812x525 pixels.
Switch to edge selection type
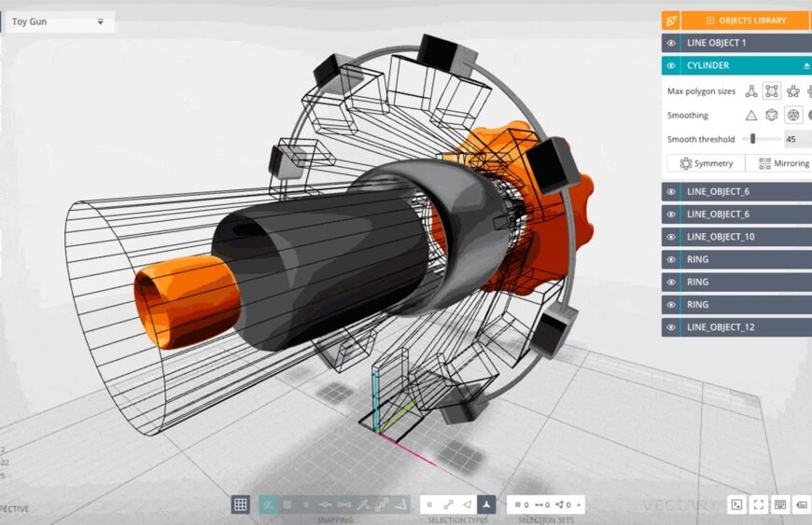(x=448, y=504)
